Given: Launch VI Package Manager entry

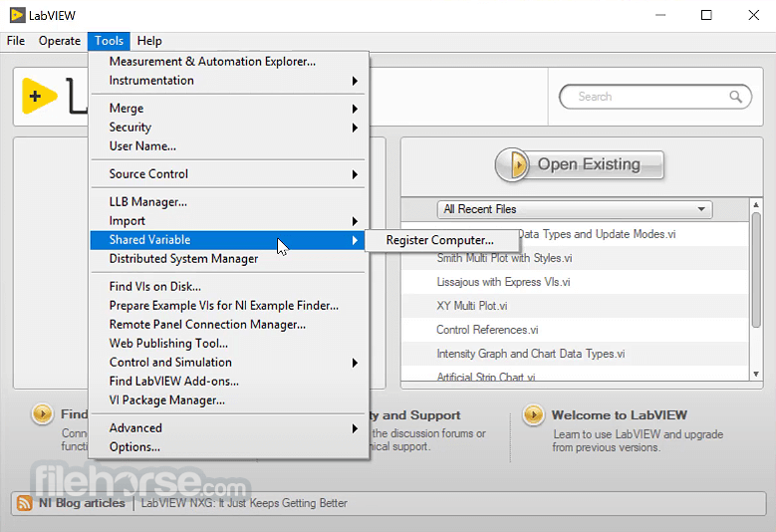Looking at the screenshot, I should tap(228, 399).
